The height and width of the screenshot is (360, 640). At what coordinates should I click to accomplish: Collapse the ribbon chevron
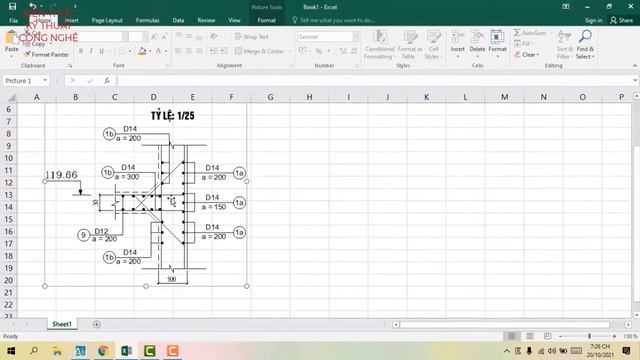(x=635, y=66)
